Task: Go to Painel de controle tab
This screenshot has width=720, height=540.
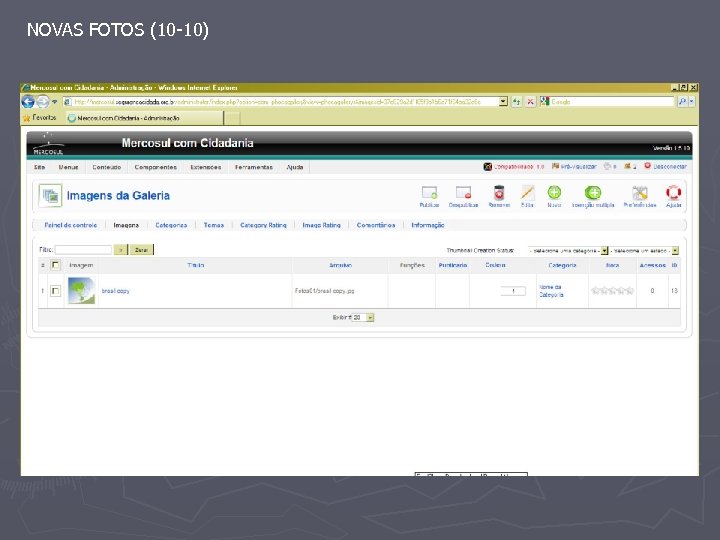Action: (x=71, y=225)
